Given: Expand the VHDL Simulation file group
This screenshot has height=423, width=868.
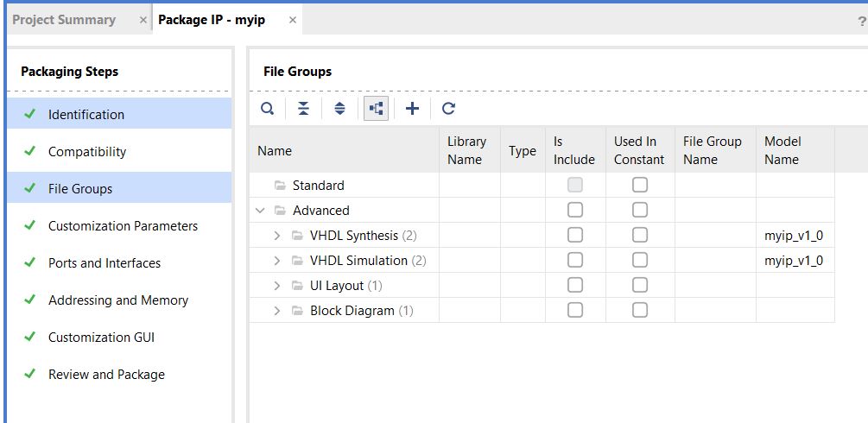Looking at the screenshot, I should click(277, 261).
